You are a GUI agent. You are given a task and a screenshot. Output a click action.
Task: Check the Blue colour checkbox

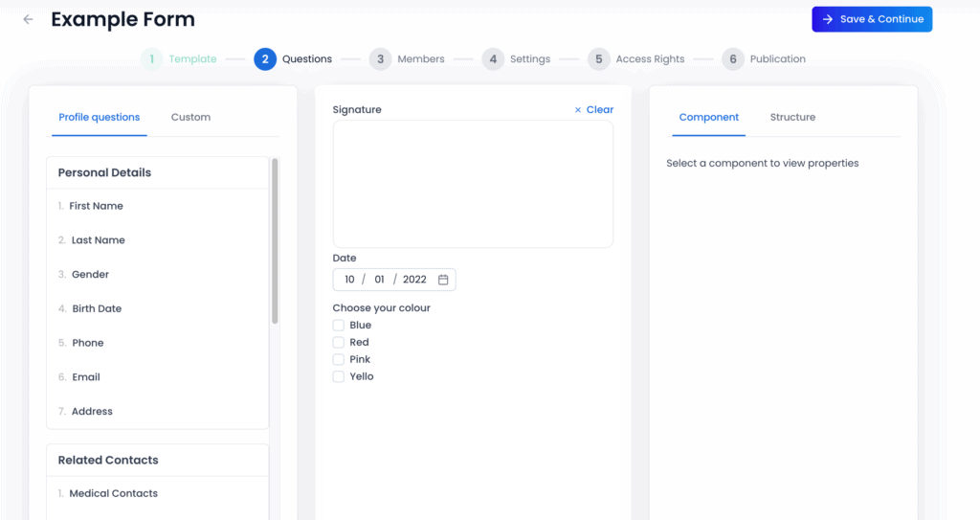[x=338, y=326]
